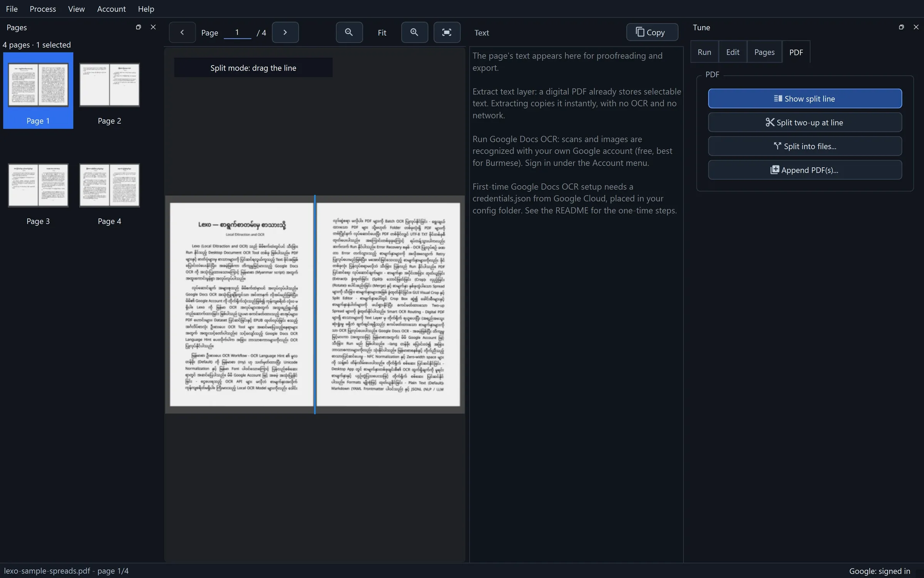This screenshot has width=924, height=578.
Task: Copy the page text
Action: tap(652, 32)
